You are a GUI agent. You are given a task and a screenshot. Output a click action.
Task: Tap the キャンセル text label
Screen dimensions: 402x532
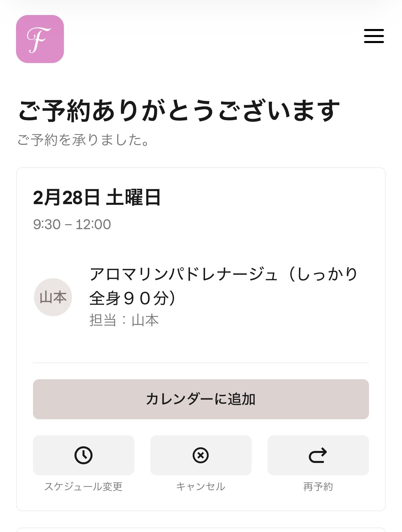pyautogui.click(x=201, y=487)
